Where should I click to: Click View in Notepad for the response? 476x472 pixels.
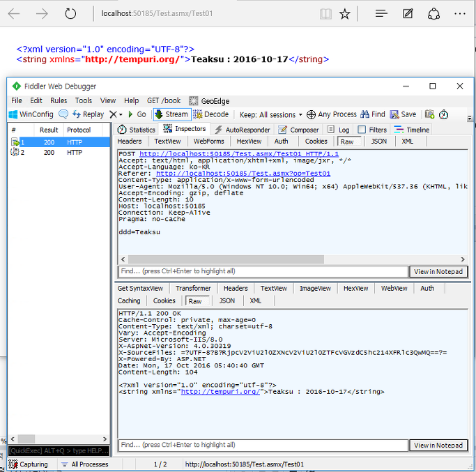tap(438, 446)
